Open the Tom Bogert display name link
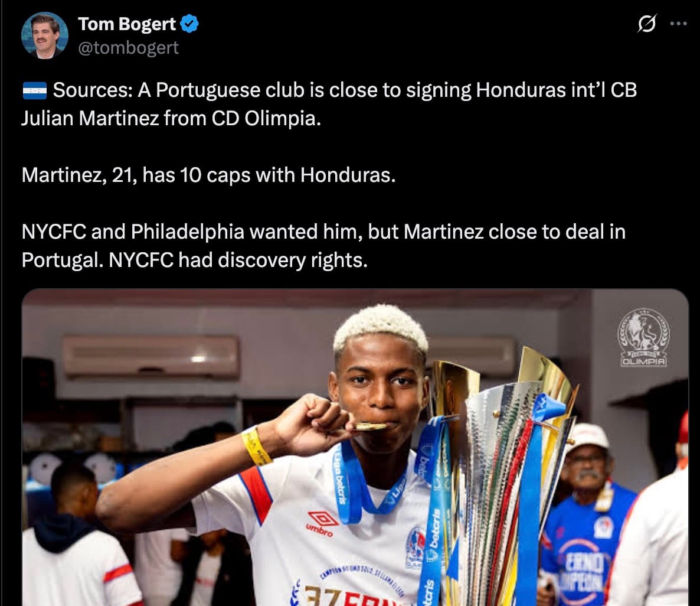This screenshot has height=606, width=700. point(127,24)
